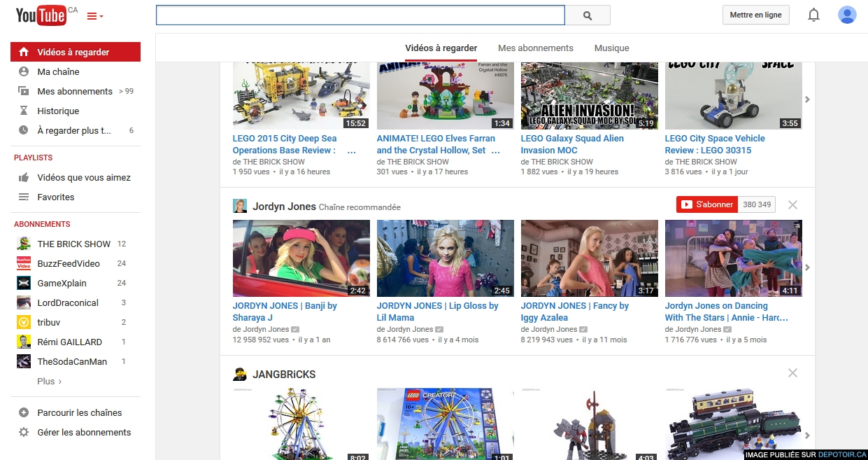Open the JANGBRiCKS channel avatar
The image size is (868, 460).
tap(240, 374)
